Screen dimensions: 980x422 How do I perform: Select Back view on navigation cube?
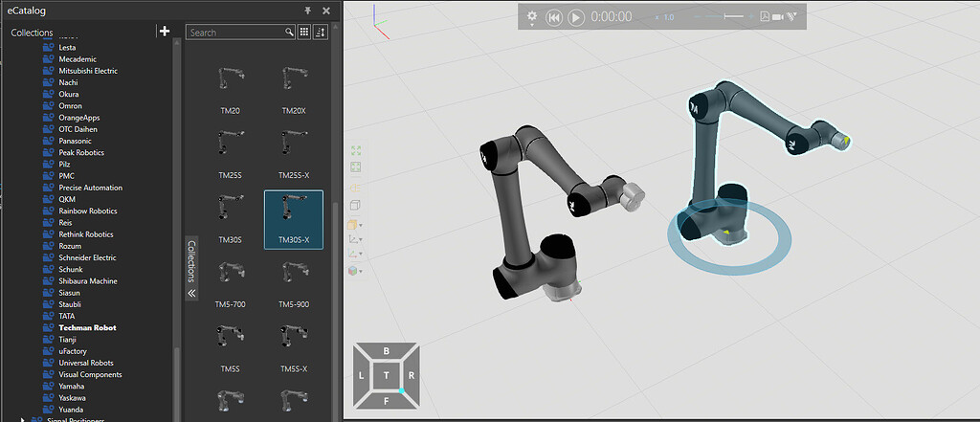tap(387, 351)
